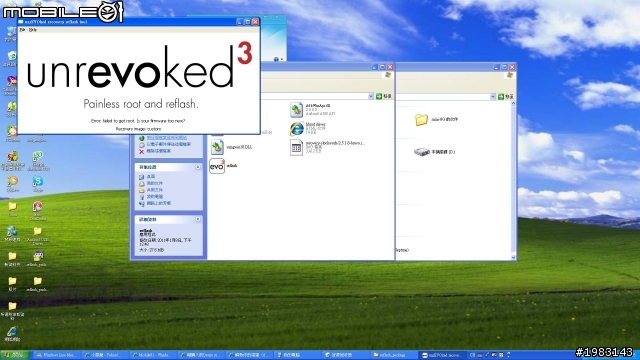Click green Go arrow in right Explorer window

(501, 97)
